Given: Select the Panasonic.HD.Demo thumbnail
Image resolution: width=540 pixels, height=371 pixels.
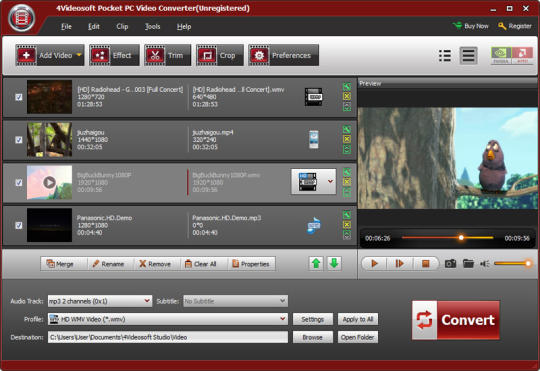Looking at the screenshot, I should click(50, 225).
